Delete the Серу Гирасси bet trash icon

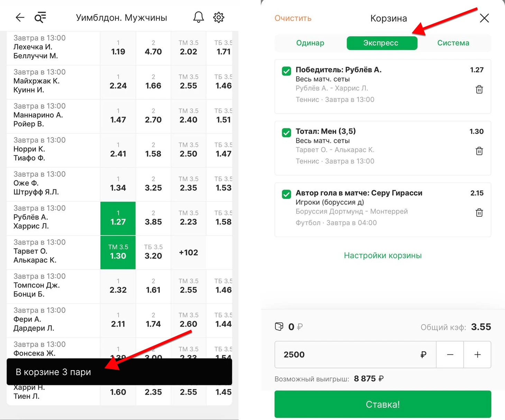pyautogui.click(x=479, y=213)
